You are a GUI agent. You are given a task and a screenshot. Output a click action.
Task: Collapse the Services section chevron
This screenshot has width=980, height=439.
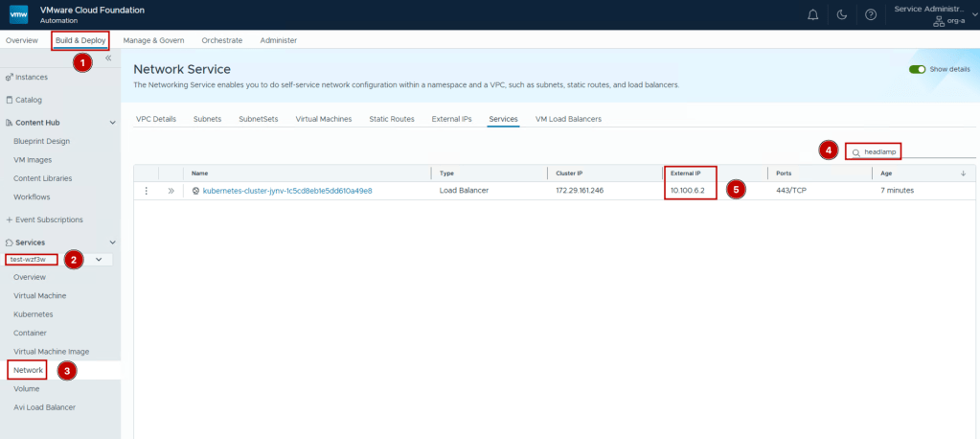pyautogui.click(x=112, y=242)
